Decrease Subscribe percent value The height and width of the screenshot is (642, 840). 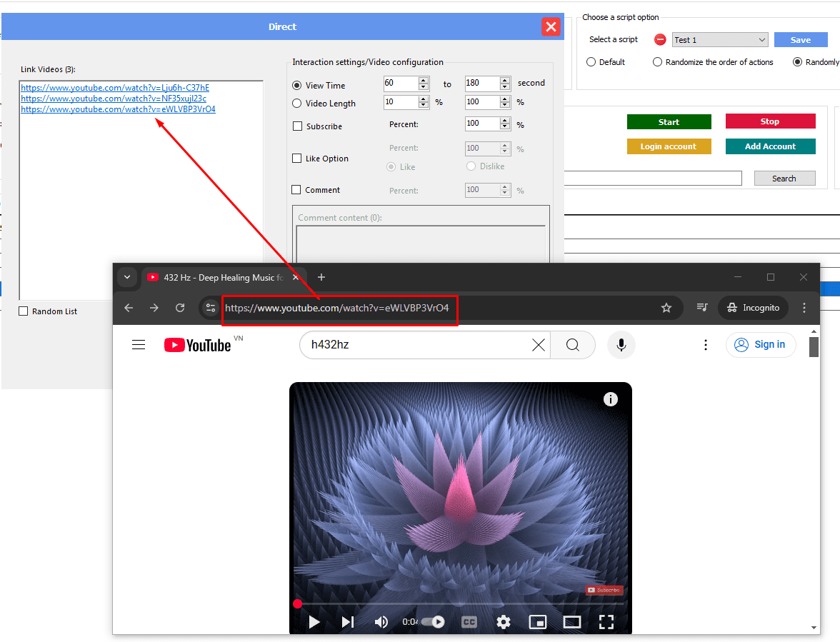coord(505,127)
